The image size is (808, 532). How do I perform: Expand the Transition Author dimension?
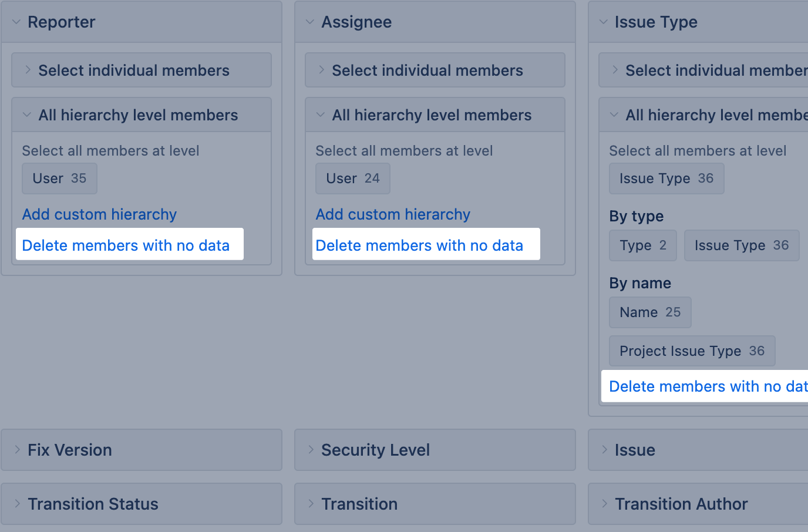(681, 504)
